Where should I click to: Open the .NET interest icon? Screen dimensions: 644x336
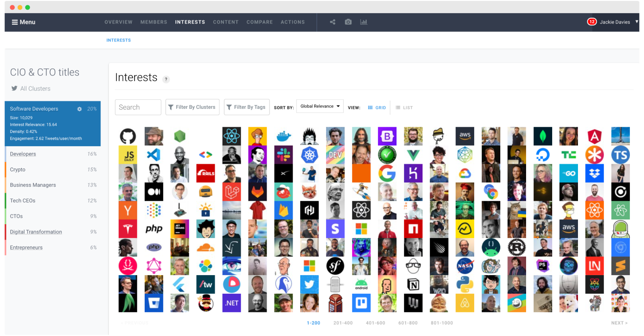click(x=231, y=303)
